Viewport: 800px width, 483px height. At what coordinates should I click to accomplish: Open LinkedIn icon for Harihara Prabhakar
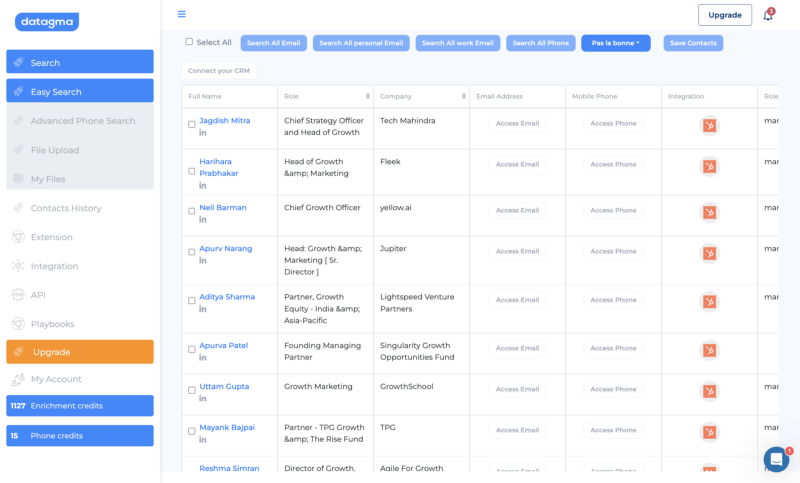point(203,186)
